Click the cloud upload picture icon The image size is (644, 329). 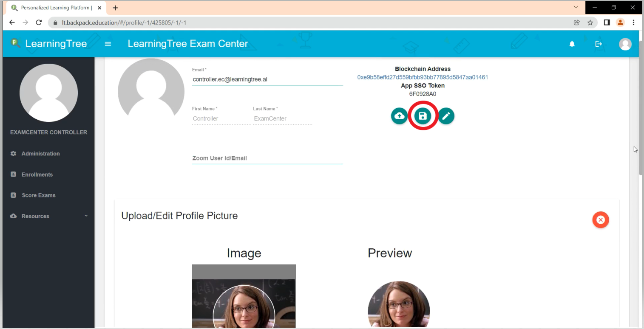pyautogui.click(x=399, y=116)
